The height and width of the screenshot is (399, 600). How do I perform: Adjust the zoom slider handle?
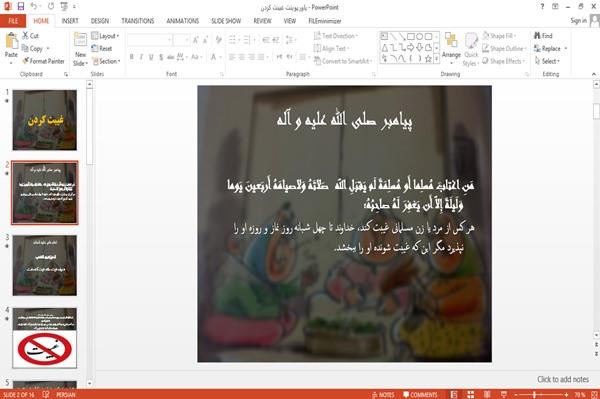click(534, 394)
